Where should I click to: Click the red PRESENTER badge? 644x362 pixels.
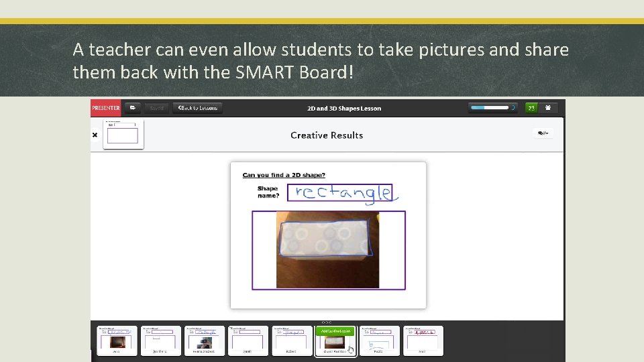[105, 108]
